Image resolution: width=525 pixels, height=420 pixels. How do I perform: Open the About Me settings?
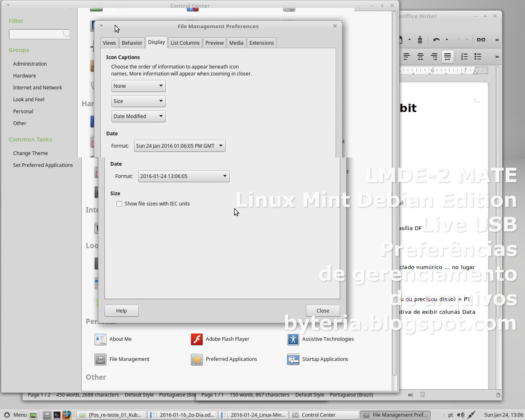click(100, 339)
